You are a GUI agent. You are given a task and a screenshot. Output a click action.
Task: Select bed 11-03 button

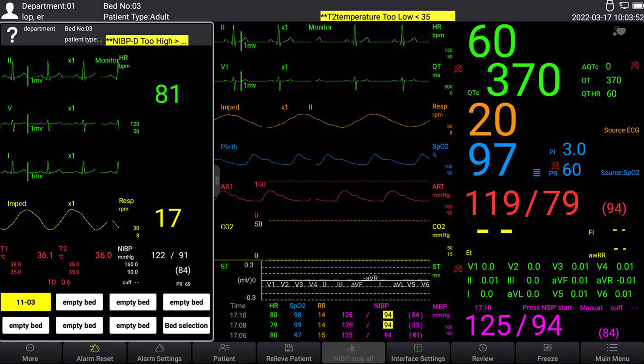[x=26, y=302]
